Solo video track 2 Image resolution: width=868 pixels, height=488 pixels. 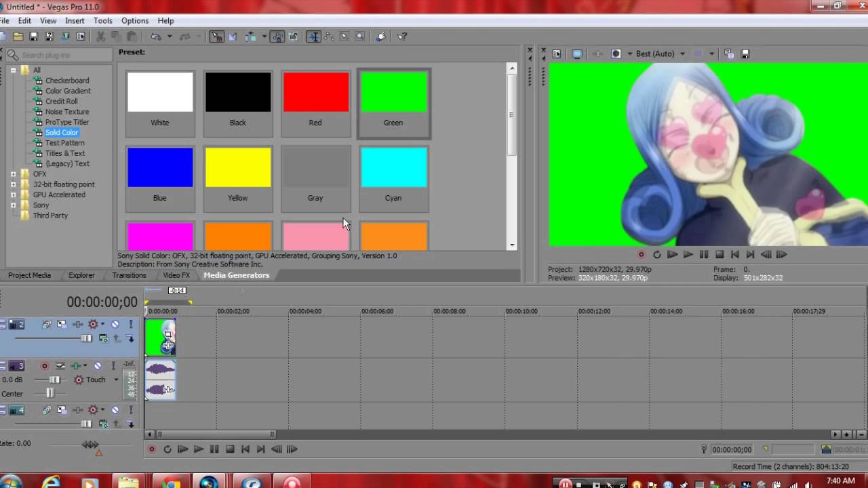[131, 325]
